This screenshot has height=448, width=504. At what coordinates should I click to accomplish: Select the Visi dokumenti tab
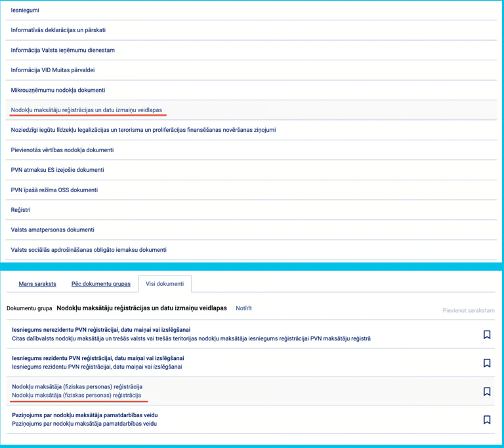tap(165, 284)
